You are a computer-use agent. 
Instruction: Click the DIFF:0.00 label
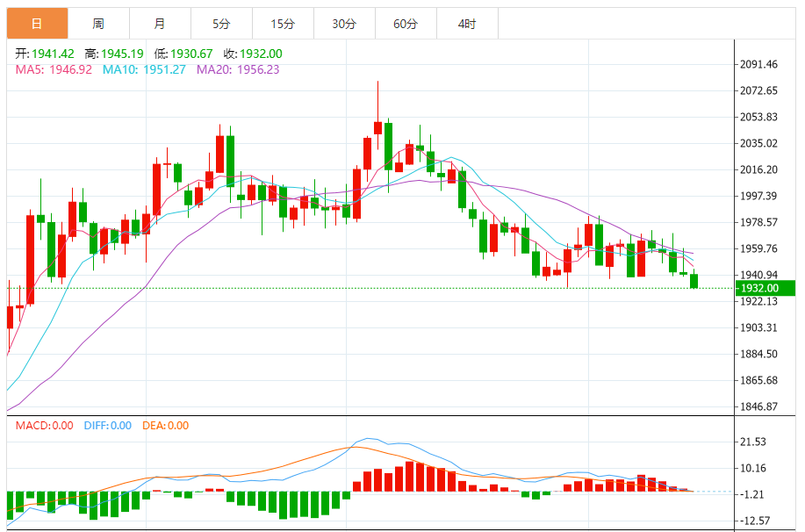coord(108,426)
